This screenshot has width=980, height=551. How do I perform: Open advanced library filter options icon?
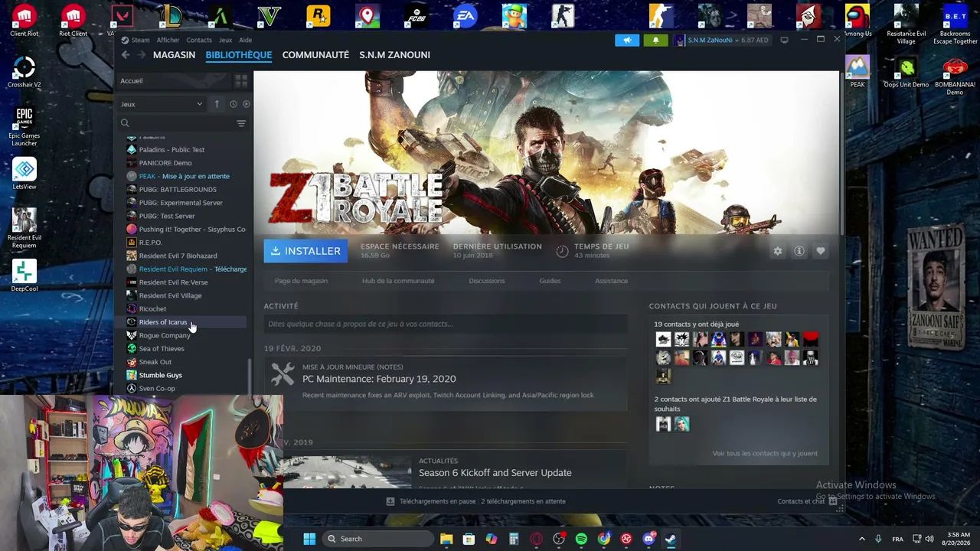tap(241, 123)
